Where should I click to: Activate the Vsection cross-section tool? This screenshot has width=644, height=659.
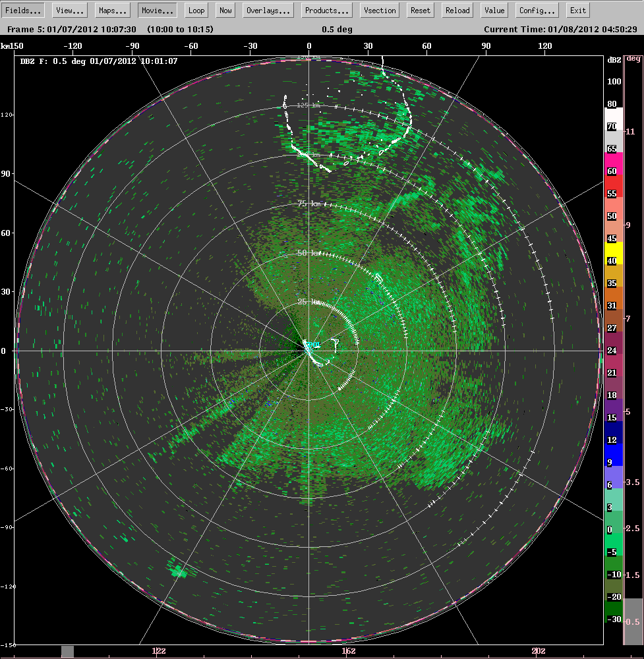(x=379, y=10)
